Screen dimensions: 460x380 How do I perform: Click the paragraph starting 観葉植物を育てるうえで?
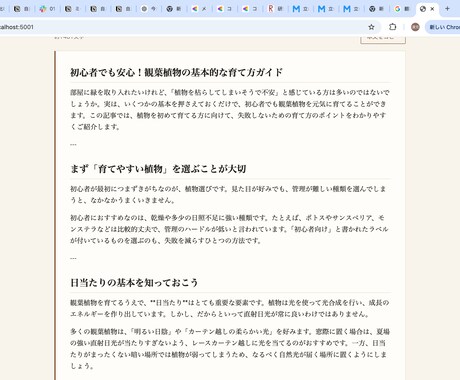point(230,308)
